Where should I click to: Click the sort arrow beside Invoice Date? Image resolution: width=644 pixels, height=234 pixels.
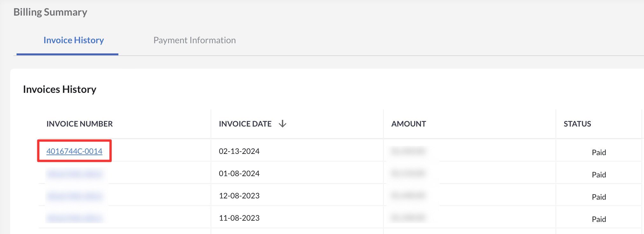[282, 124]
